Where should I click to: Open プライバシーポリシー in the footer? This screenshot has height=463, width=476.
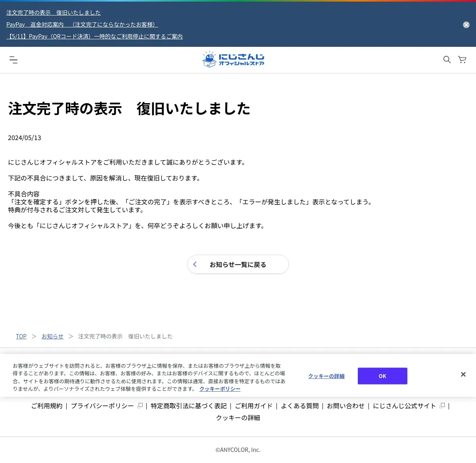pos(102,406)
